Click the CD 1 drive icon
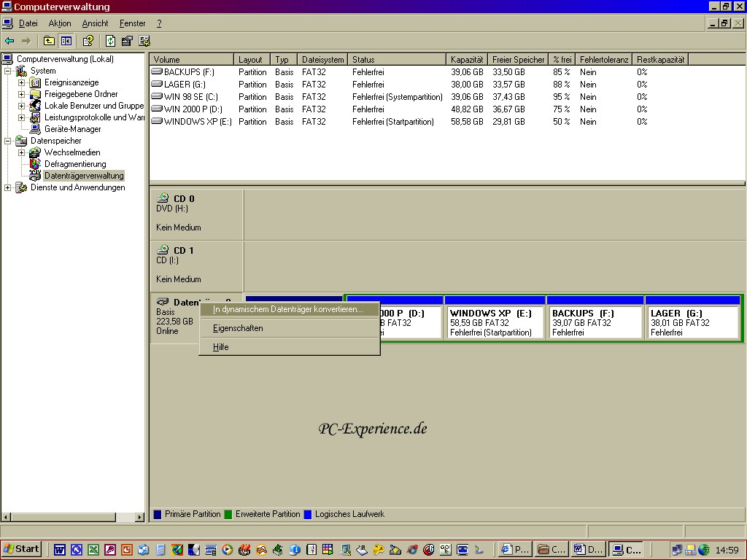Viewport: 747px width, 560px height. (x=163, y=249)
